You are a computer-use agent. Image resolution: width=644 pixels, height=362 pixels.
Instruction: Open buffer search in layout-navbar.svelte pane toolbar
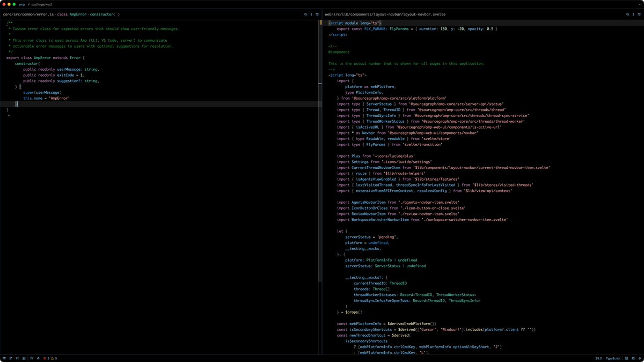click(627, 14)
